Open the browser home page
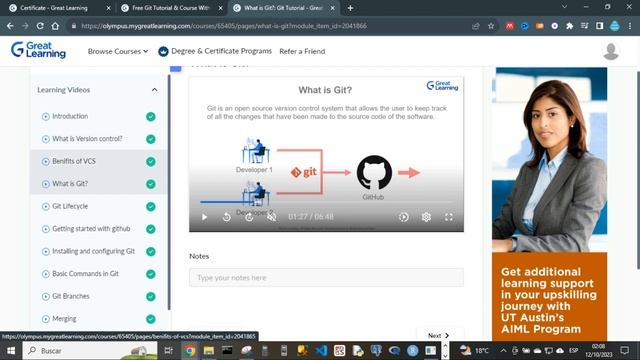 coord(55,26)
